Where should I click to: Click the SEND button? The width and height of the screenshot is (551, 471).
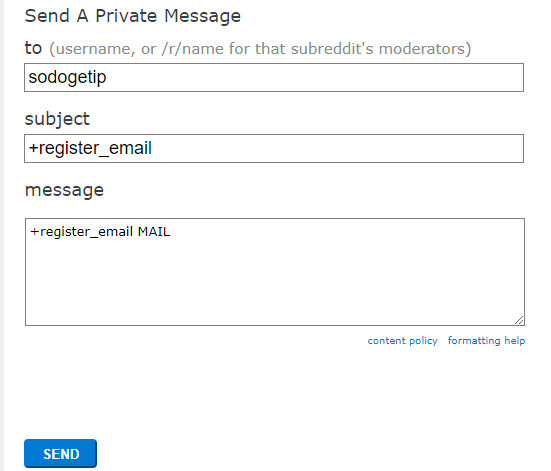coord(60,453)
